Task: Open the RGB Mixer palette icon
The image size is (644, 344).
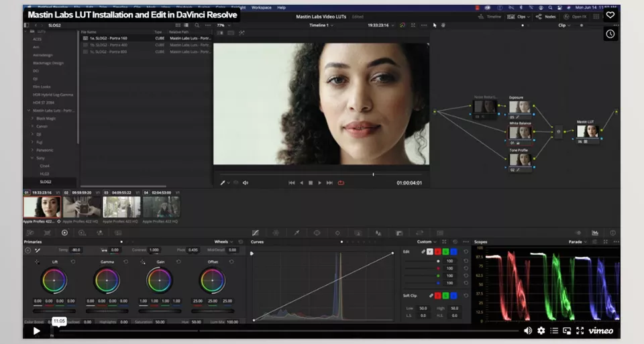Action: point(99,233)
